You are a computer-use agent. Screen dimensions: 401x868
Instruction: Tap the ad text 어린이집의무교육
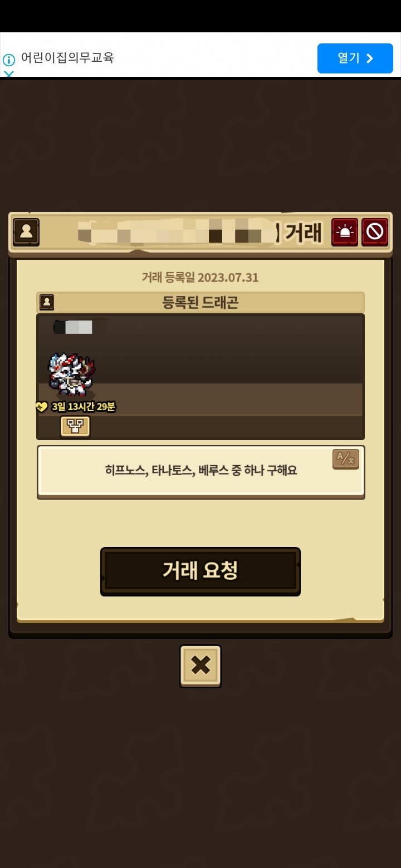pyautogui.click(x=67, y=57)
